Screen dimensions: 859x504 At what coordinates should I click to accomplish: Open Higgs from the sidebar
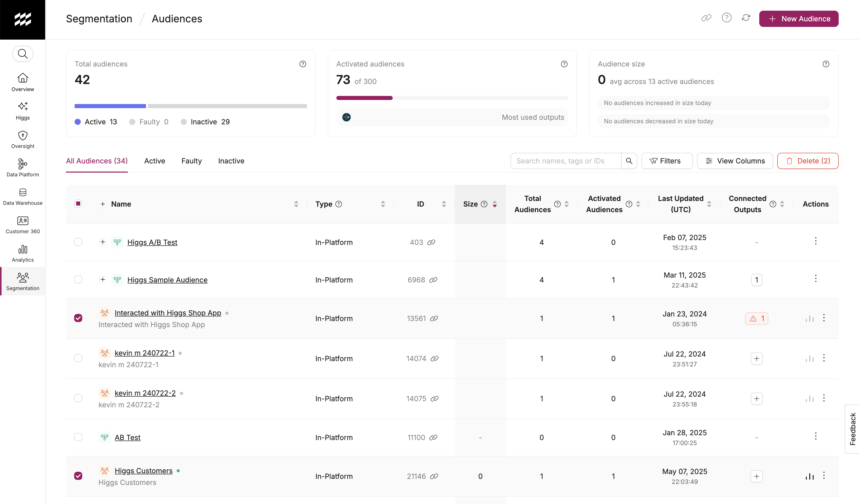[23, 111]
